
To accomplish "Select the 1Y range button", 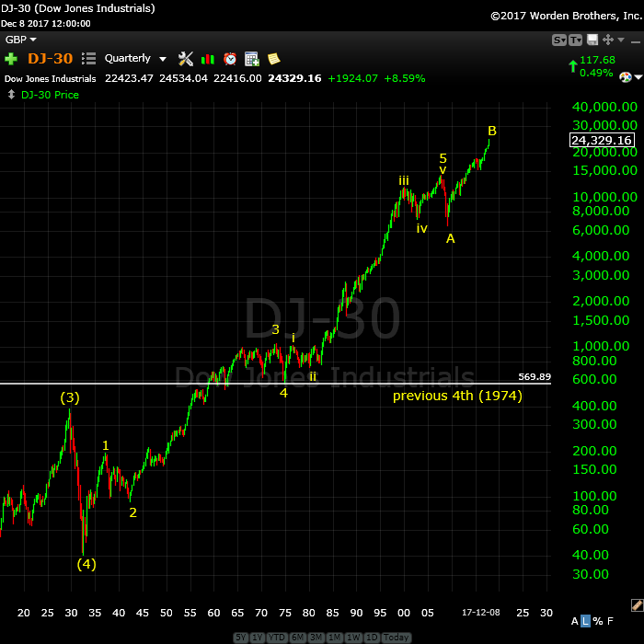I will (x=257, y=637).
